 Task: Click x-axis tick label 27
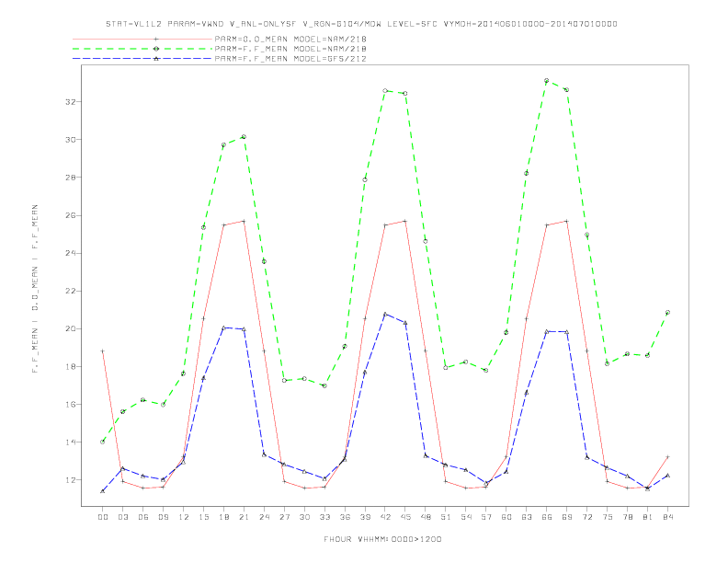[284, 517]
